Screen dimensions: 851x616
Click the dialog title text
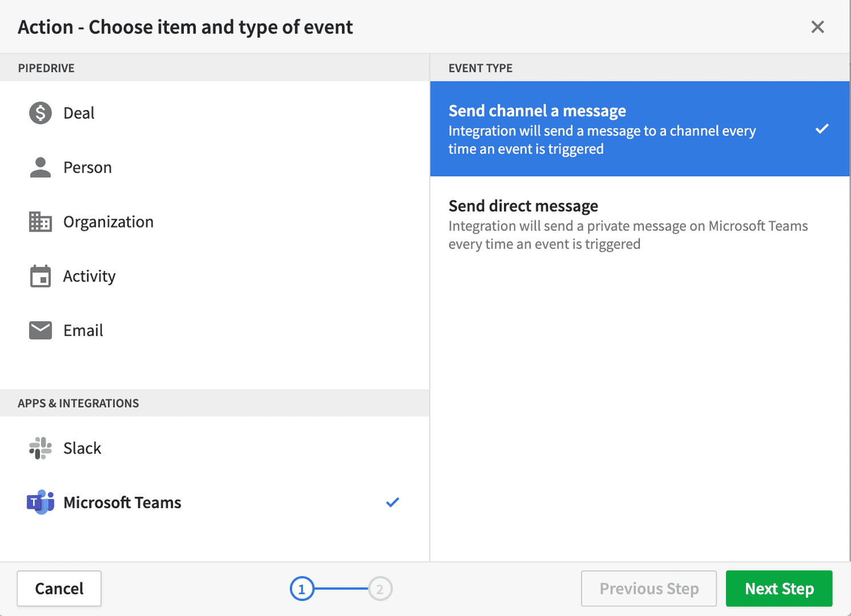coord(185,27)
